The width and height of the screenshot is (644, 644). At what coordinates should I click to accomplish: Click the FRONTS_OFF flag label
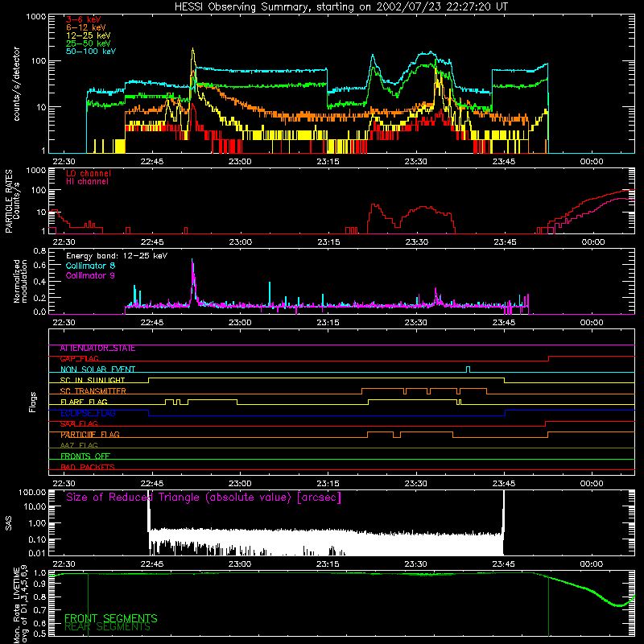pyautogui.click(x=85, y=456)
